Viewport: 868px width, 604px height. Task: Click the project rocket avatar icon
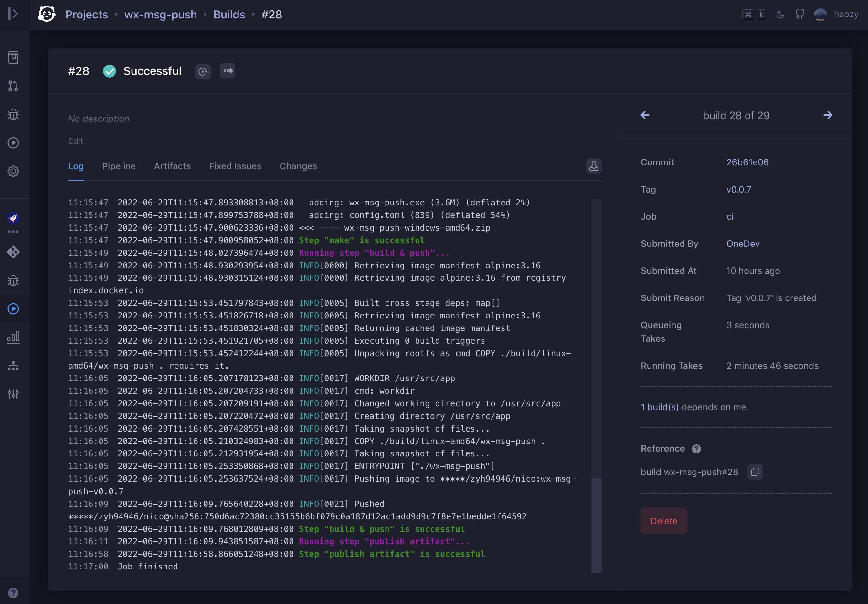tap(13, 218)
